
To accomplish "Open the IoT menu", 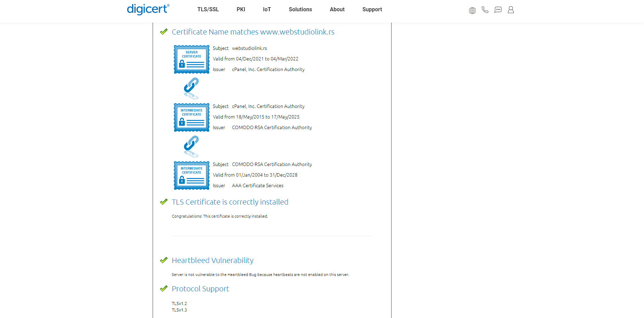I will [x=267, y=10].
